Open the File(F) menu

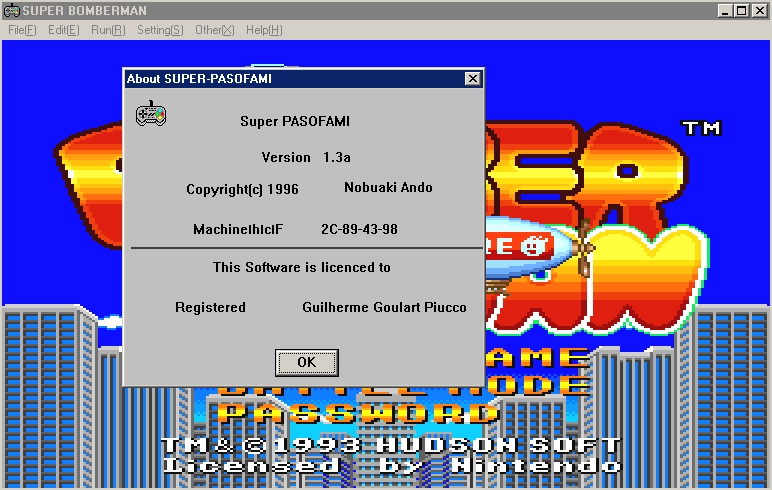pos(22,30)
